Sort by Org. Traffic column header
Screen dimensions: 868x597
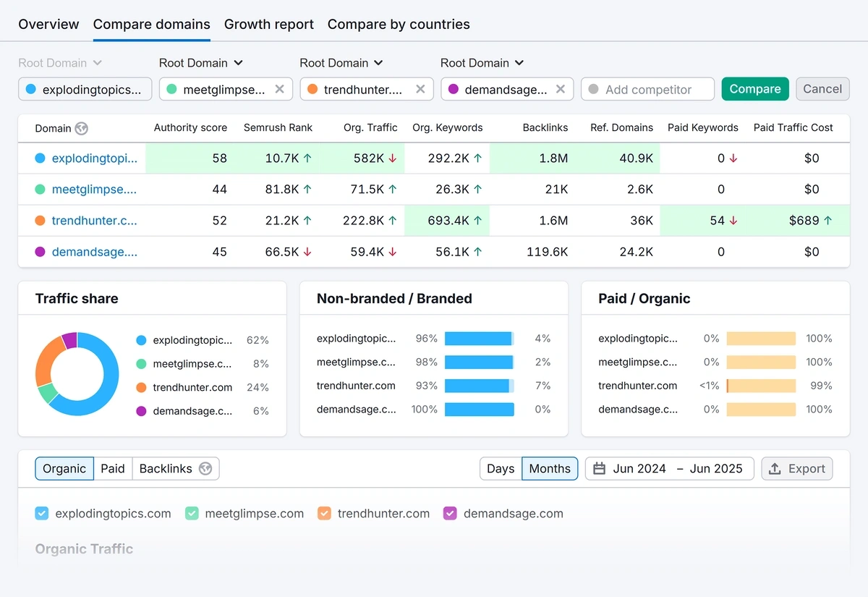370,127
